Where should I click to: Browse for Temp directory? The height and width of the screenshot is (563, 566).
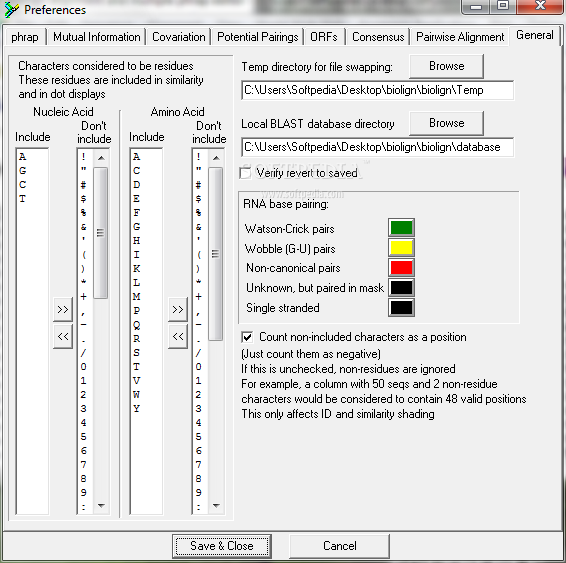click(447, 66)
